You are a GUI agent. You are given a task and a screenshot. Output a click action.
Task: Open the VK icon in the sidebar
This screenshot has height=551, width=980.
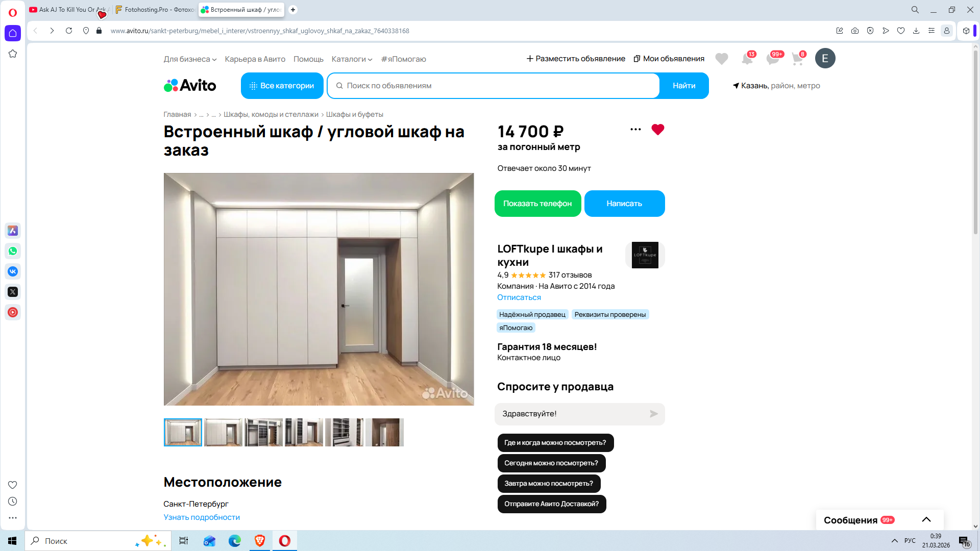click(x=13, y=271)
